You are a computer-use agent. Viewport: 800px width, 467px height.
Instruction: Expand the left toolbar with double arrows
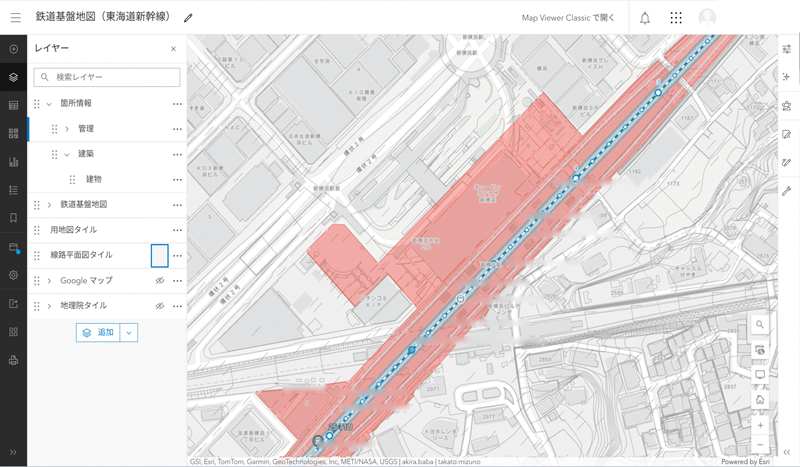pos(13,452)
